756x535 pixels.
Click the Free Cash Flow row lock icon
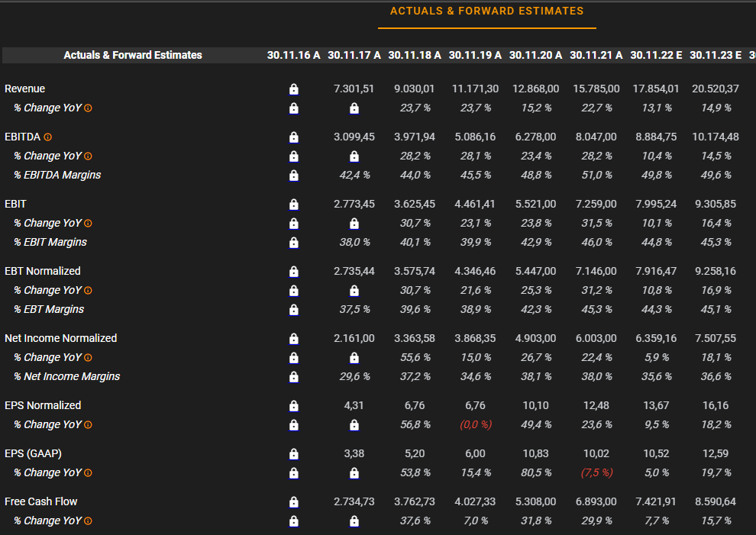tap(294, 501)
